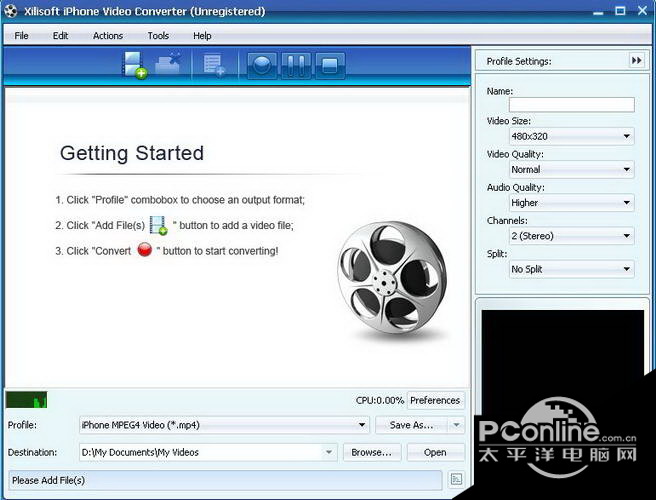Click the black video preview area
Screen dimensions: 656x500
(562, 360)
